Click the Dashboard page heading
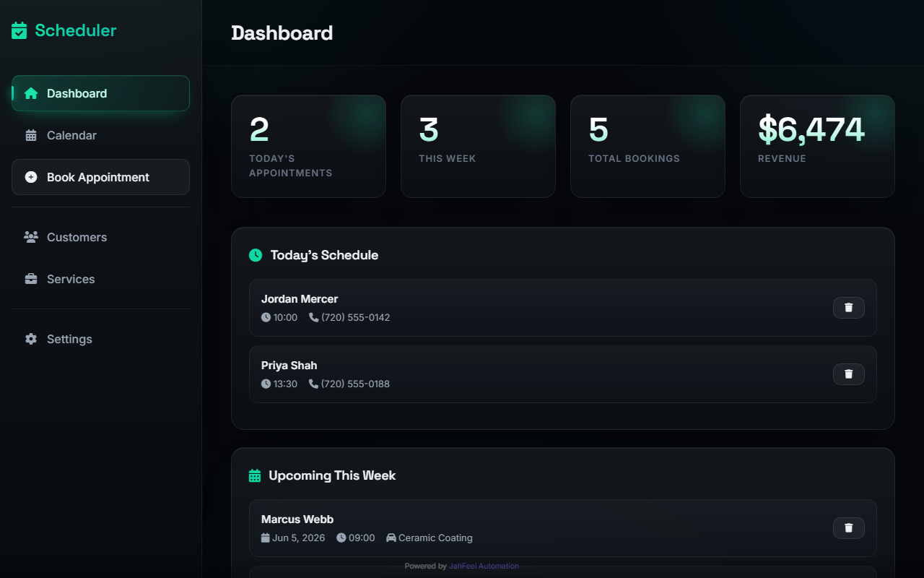 click(282, 33)
